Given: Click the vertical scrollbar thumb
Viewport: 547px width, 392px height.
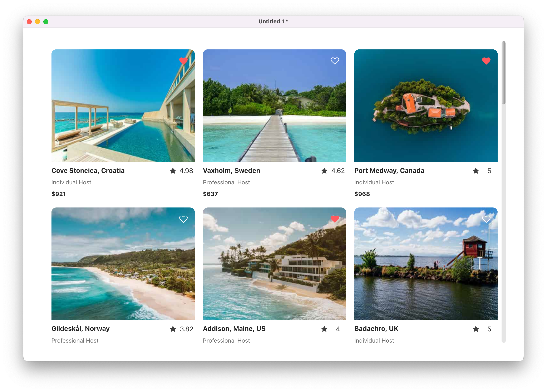Looking at the screenshot, I should pos(503,73).
